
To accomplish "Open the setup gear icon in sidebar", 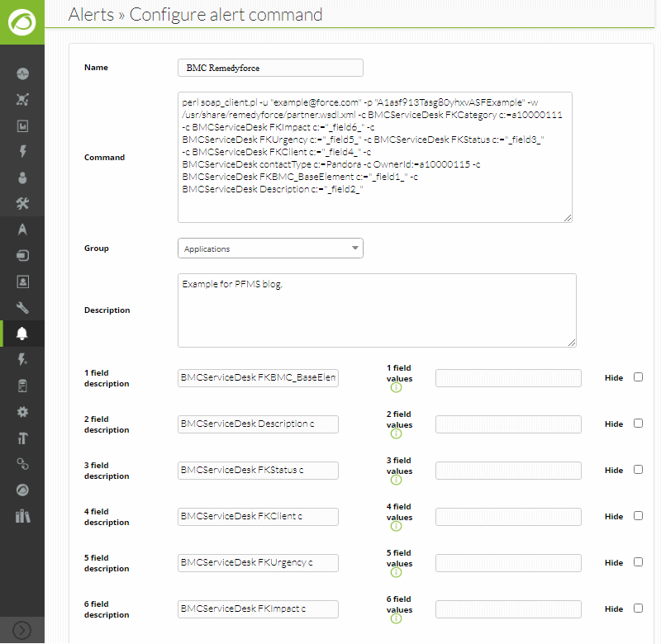I will point(22,412).
